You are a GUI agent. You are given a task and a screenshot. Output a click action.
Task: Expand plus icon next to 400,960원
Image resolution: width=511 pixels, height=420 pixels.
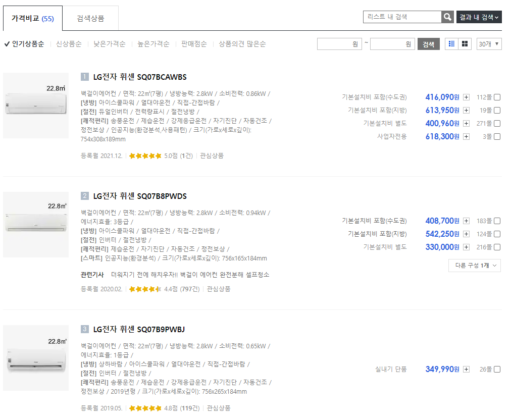(467, 124)
